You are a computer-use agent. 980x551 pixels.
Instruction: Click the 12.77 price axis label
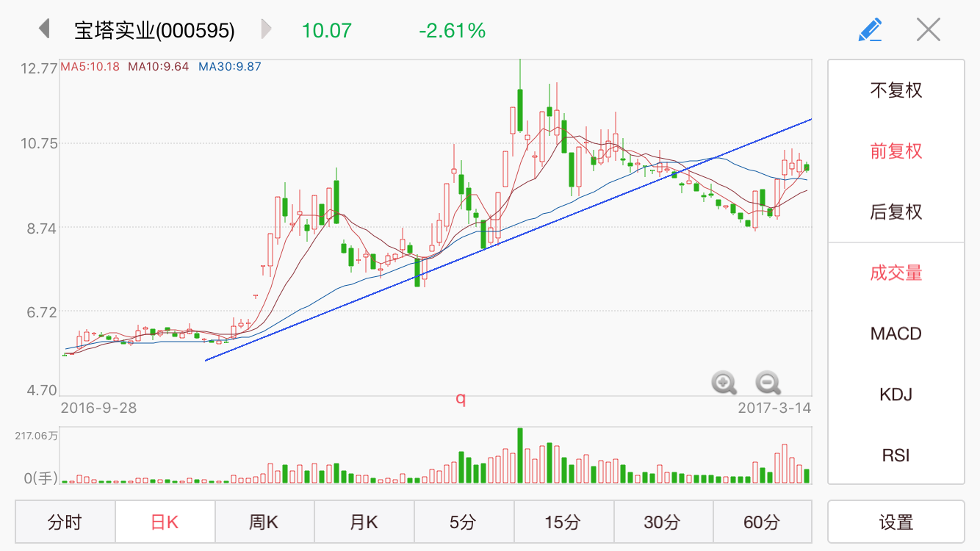pyautogui.click(x=39, y=69)
